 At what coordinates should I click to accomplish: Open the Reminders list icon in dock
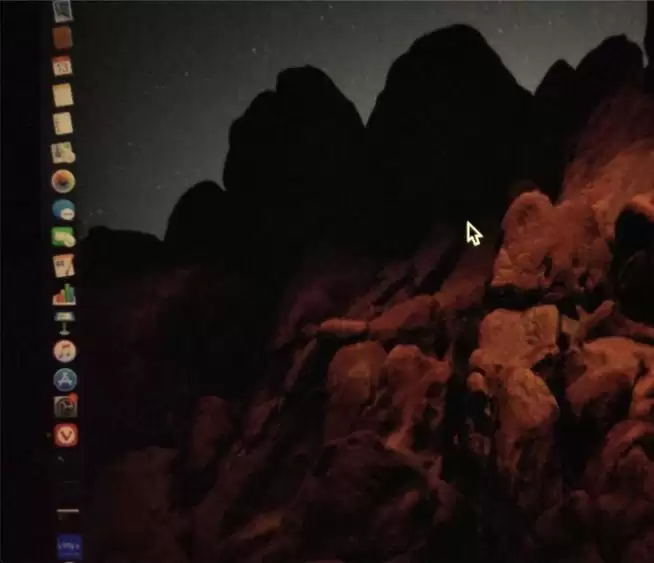tap(63, 123)
